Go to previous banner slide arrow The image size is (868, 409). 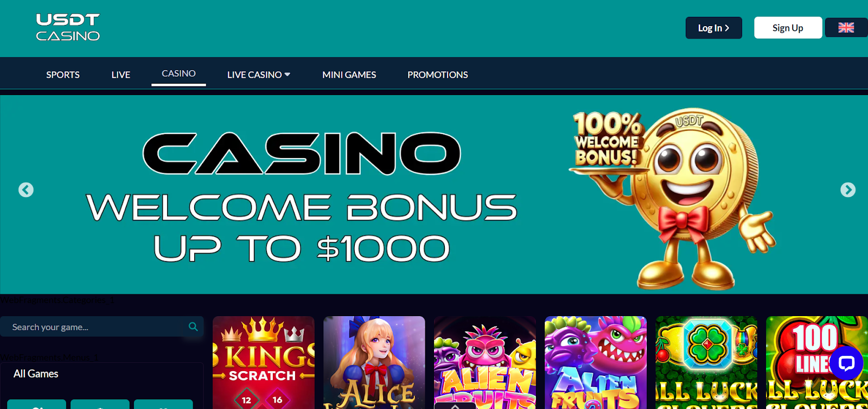[26, 190]
